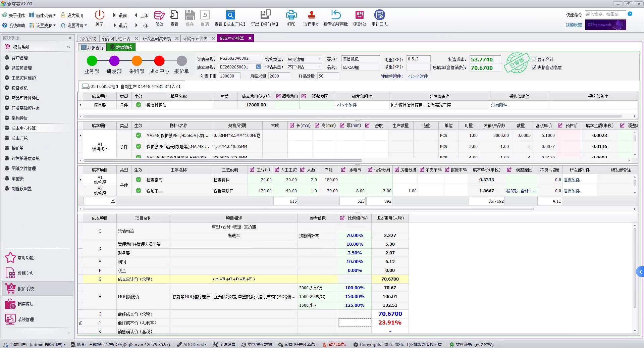Toggle 生效 check for MA248,保护膜PET row

coord(139,136)
